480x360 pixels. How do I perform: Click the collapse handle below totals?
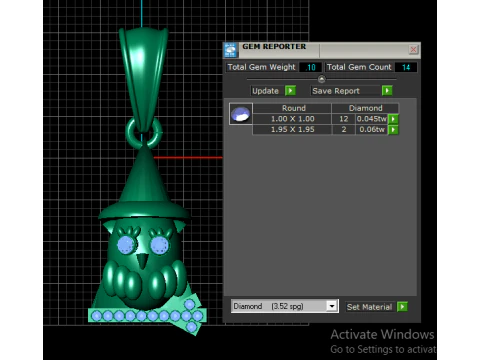coord(321,79)
